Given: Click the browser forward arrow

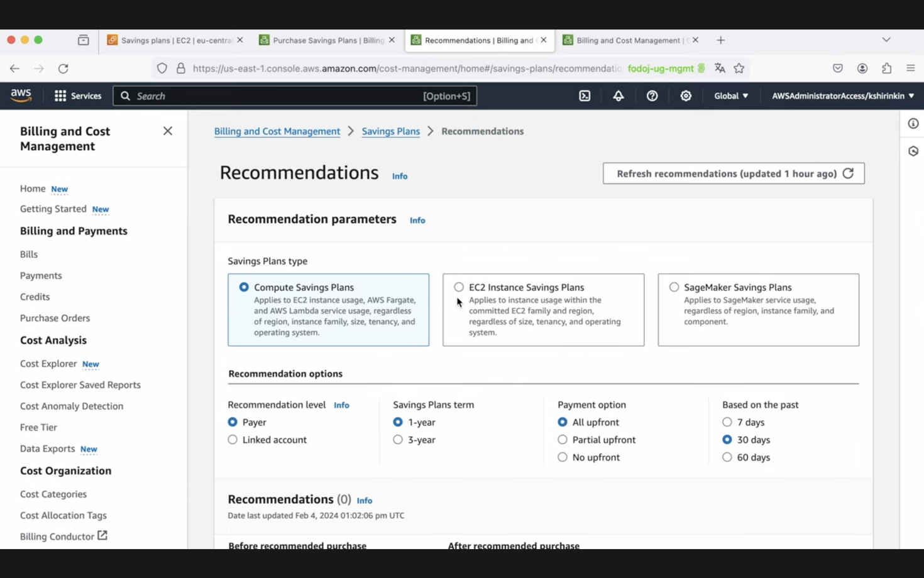Looking at the screenshot, I should click(39, 68).
